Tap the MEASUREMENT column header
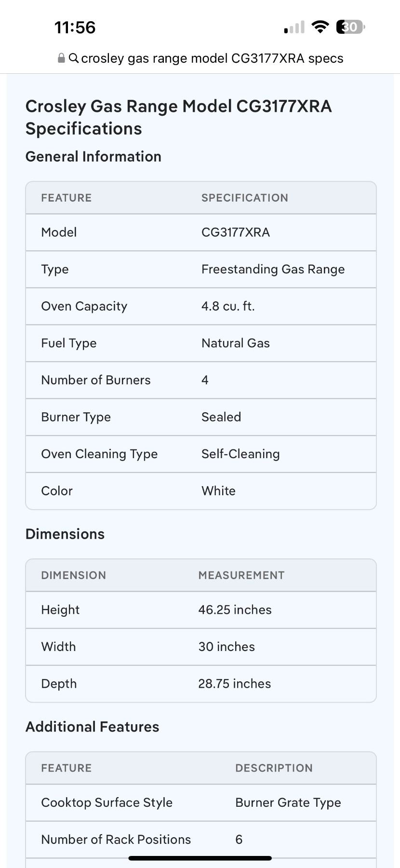Screen dimensions: 400x868 click(x=241, y=575)
